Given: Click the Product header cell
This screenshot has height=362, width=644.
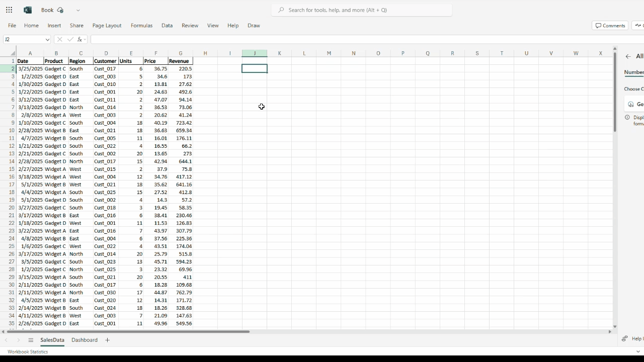Looking at the screenshot, I should (x=56, y=61).
